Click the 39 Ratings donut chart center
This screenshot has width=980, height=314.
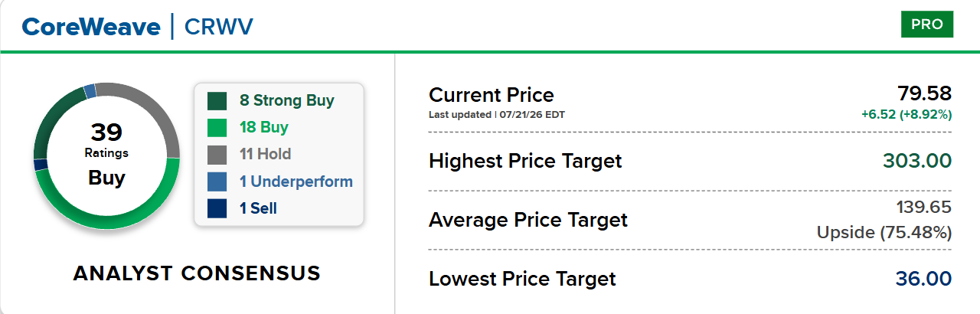106,155
